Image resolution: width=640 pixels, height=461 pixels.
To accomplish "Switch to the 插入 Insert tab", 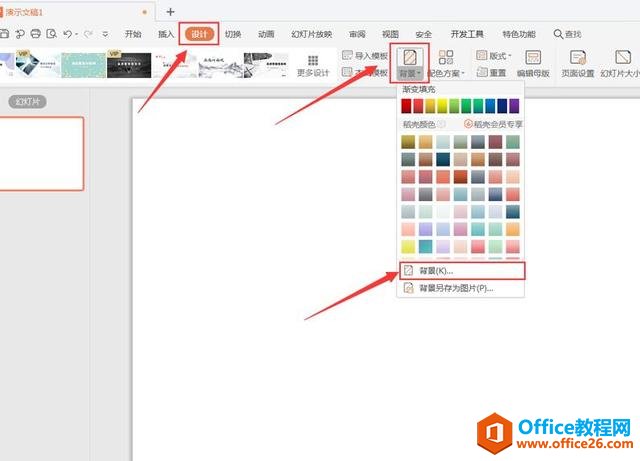I will pos(166,34).
